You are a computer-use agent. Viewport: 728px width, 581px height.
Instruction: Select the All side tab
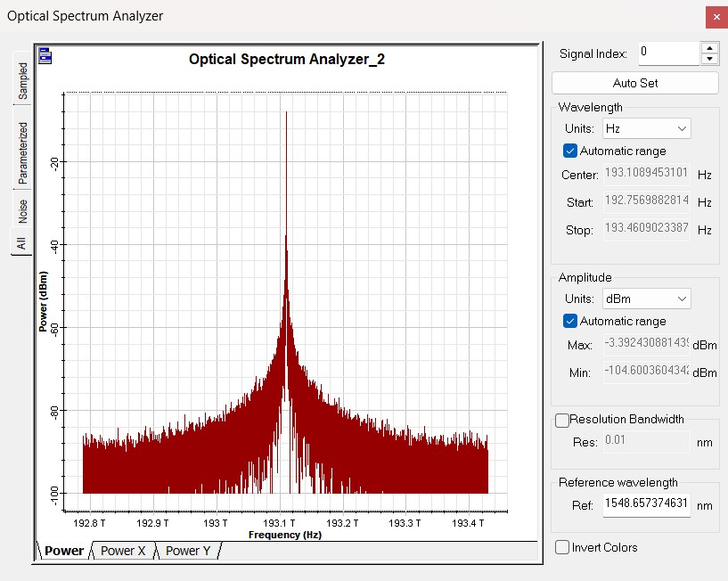pos(21,243)
